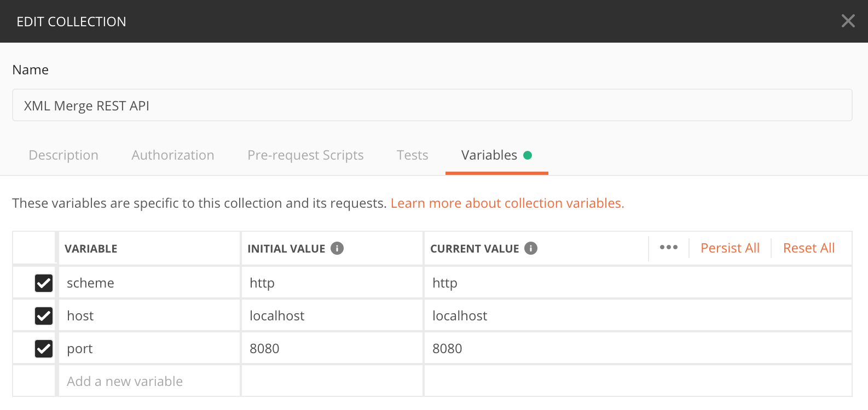The width and height of the screenshot is (868, 410).
Task: Switch to the Description tab
Action: pos(63,155)
